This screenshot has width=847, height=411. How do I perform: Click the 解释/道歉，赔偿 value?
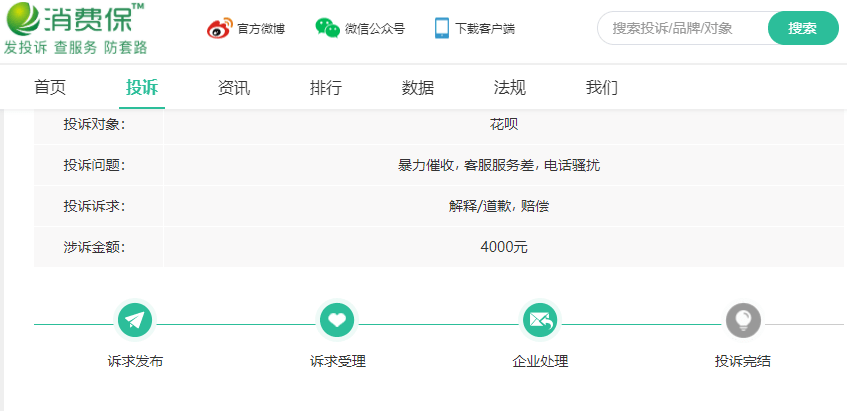pyautogui.click(x=499, y=206)
